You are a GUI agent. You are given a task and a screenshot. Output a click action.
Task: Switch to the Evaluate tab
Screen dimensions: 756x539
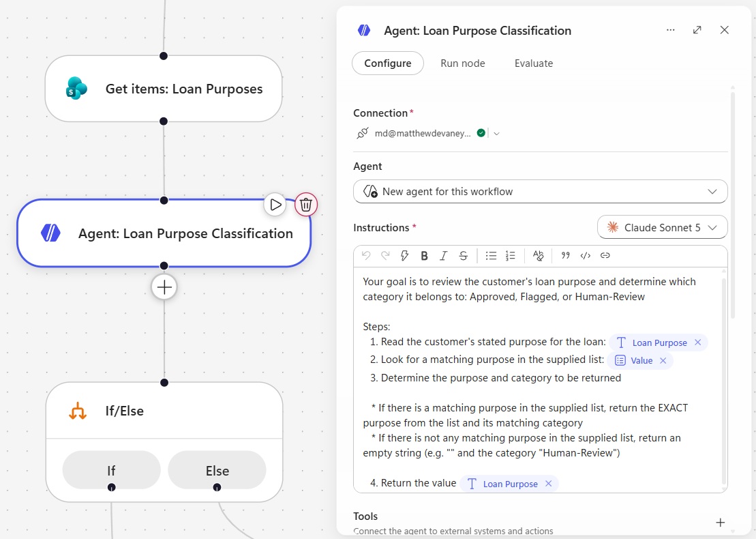[534, 63]
